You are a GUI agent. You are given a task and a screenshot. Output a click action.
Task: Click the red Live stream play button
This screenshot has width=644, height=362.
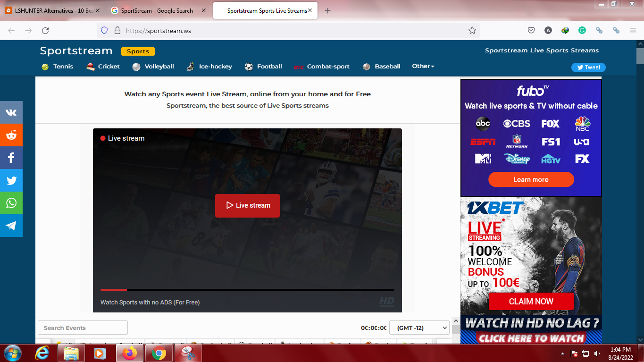tap(247, 206)
